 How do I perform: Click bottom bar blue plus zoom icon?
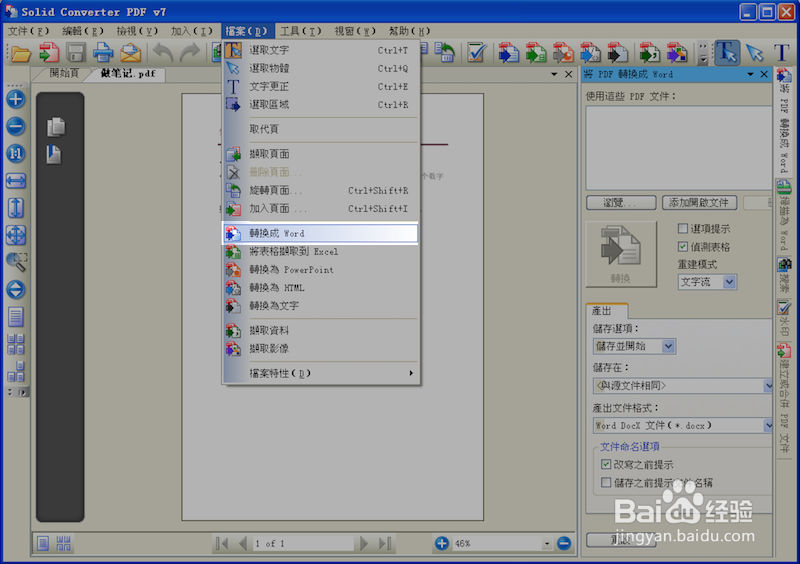point(442,544)
